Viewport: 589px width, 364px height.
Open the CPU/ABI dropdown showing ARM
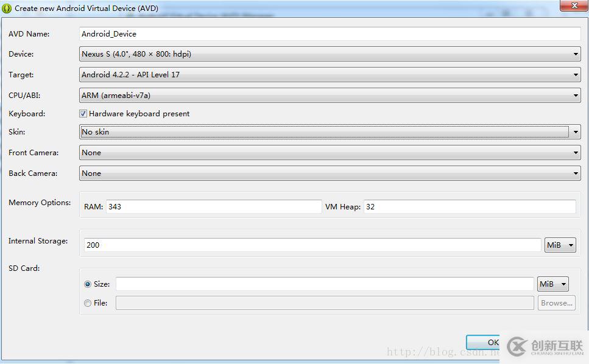330,96
